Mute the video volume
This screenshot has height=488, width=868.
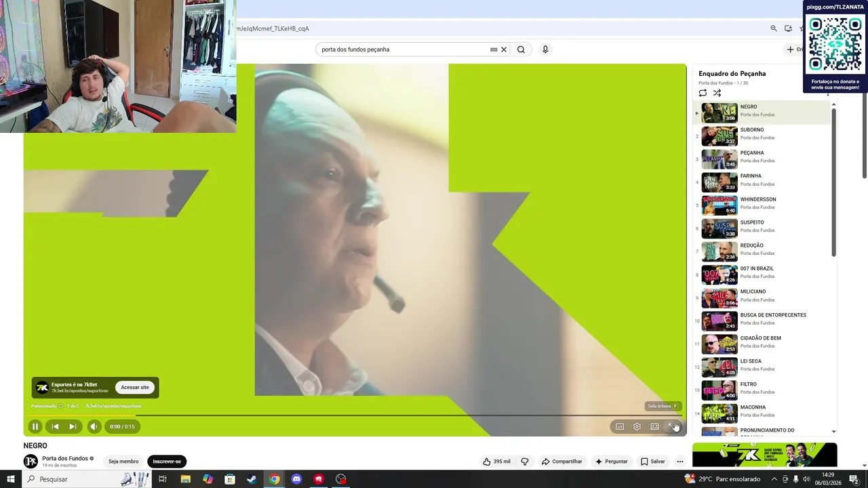pyautogui.click(x=94, y=426)
